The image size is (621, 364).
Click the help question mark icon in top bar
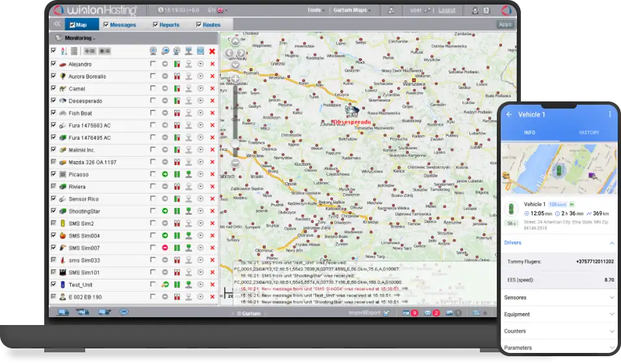coord(486,10)
